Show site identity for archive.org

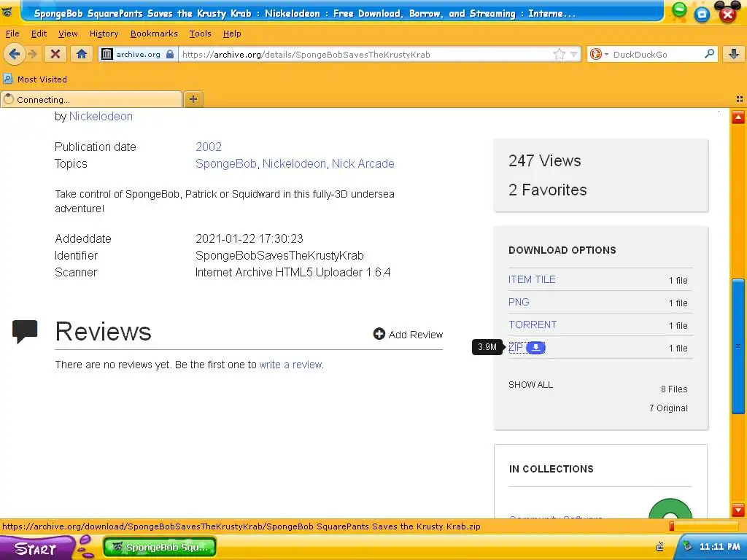click(138, 54)
